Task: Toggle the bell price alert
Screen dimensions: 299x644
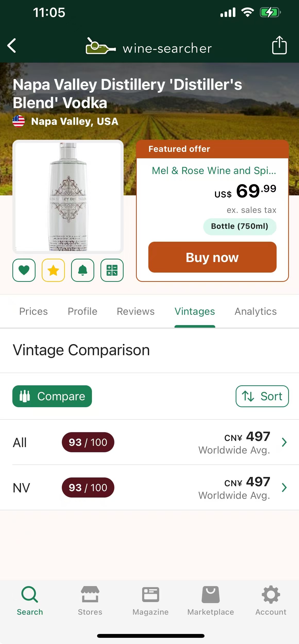Action: click(83, 270)
